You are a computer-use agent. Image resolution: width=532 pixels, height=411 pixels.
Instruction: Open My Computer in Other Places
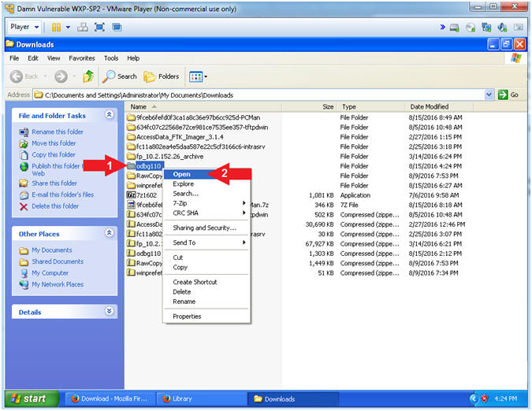click(x=50, y=273)
